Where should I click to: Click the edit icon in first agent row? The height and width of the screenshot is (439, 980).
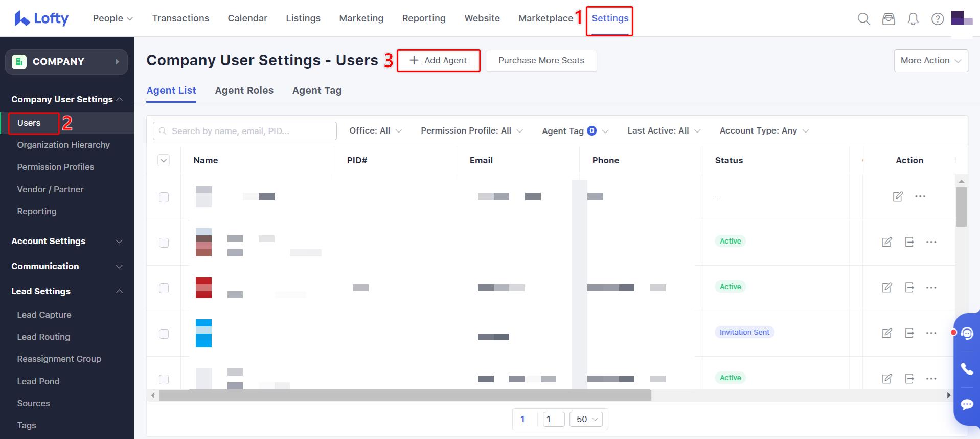(898, 196)
